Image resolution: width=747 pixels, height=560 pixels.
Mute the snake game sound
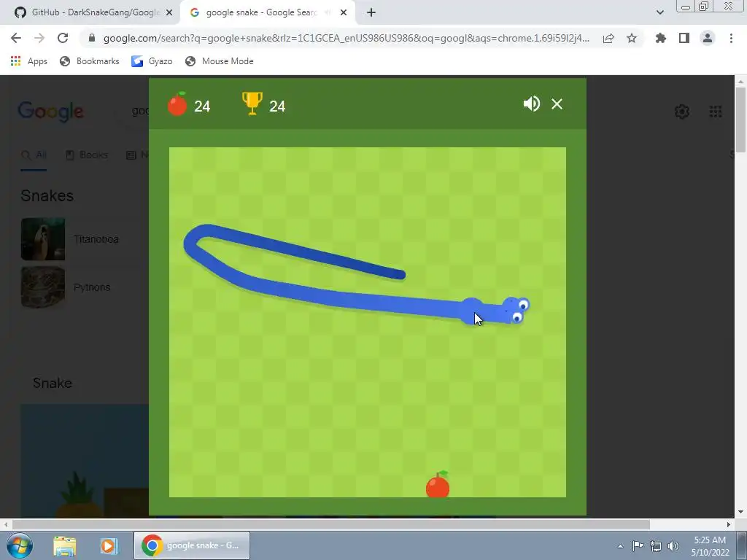click(x=531, y=104)
